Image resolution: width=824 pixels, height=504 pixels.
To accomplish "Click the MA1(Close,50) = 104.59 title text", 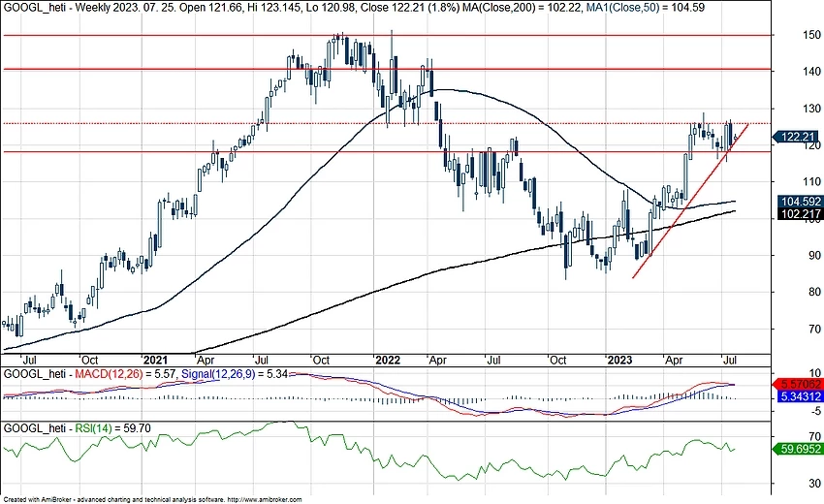I will coord(646,8).
